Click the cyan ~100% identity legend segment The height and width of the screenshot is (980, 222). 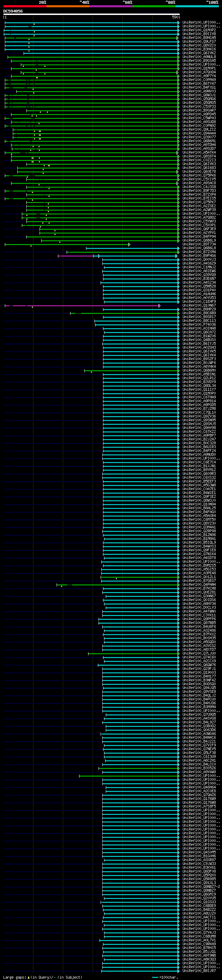[197, 6]
